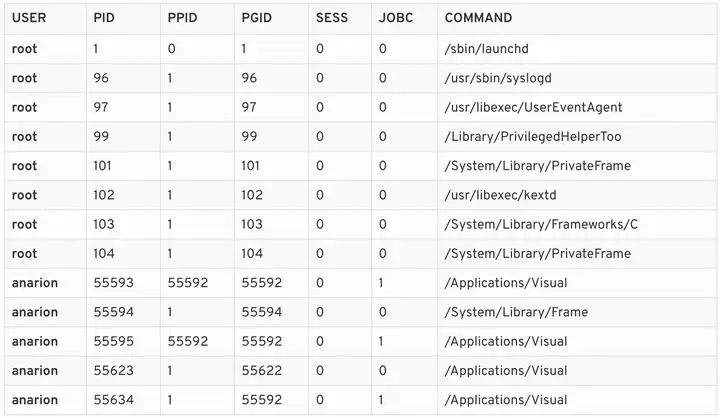
Task: Click the PID cell showing 55593
Action: (x=113, y=283)
